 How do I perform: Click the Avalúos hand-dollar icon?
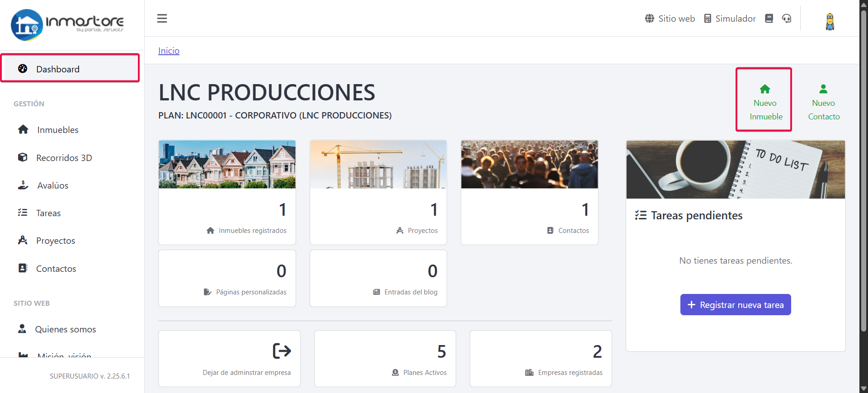(23, 185)
